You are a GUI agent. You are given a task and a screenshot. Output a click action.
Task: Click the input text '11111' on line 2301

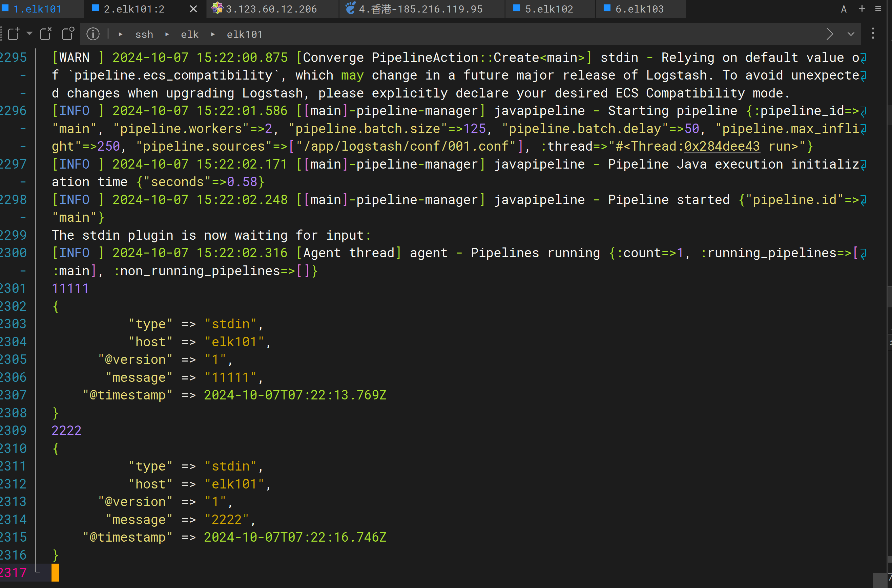pyautogui.click(x=70, y=288)
